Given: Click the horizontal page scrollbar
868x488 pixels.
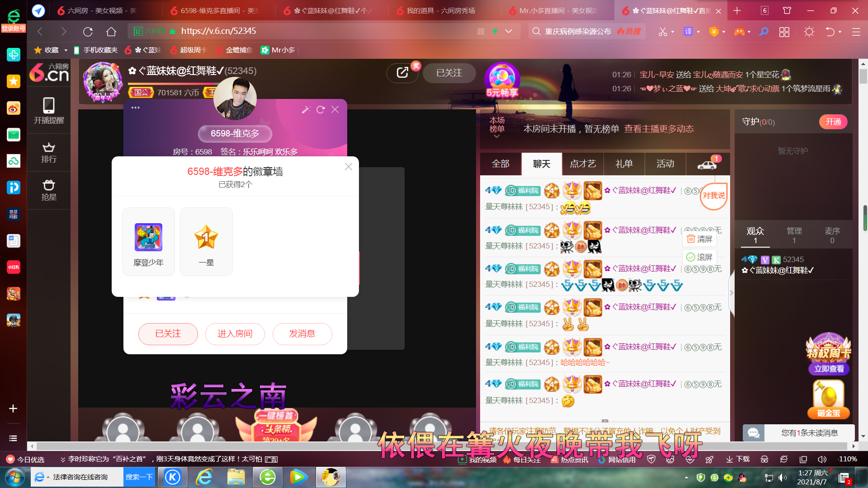Looking at the screenshot, I should pos(442,446).
